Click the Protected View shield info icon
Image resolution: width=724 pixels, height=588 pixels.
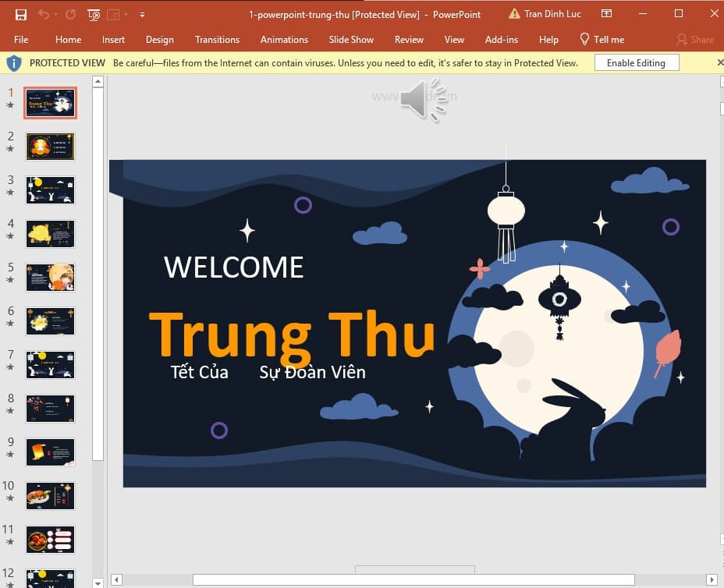click(13, 62)
